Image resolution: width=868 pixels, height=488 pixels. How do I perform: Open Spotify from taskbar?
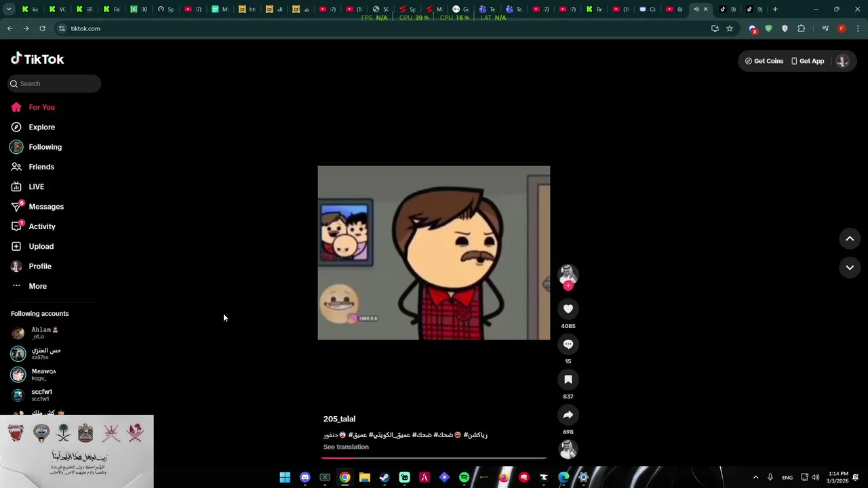[464, 477]
